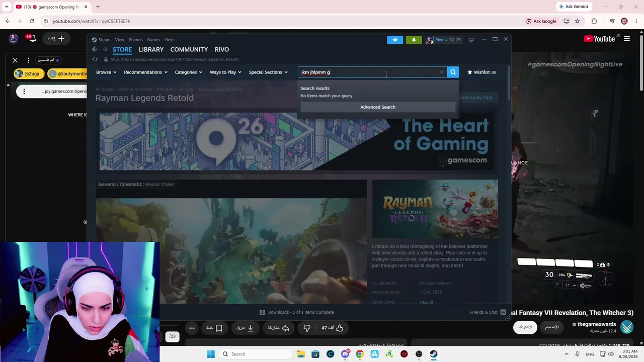Save the YouTube video to playlist
The width and height of the screenshot is (644, 362).
(x=214, y=328)
